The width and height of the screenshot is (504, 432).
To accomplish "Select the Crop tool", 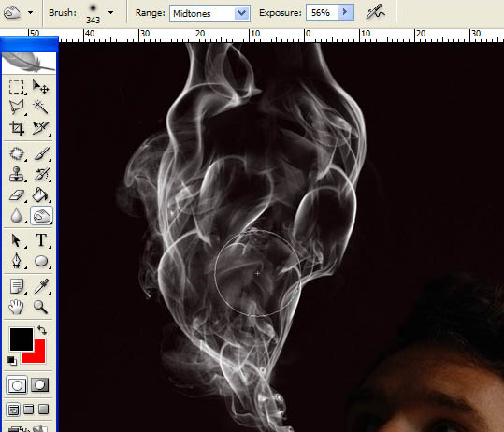I will 17,127.
